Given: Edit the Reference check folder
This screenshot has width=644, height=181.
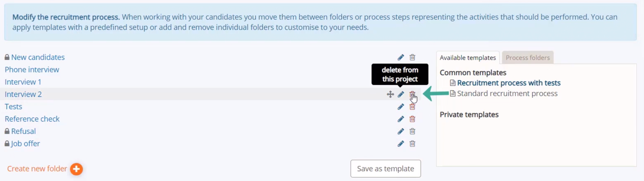Looking at the screenshot, I should [x=401, y=119].
